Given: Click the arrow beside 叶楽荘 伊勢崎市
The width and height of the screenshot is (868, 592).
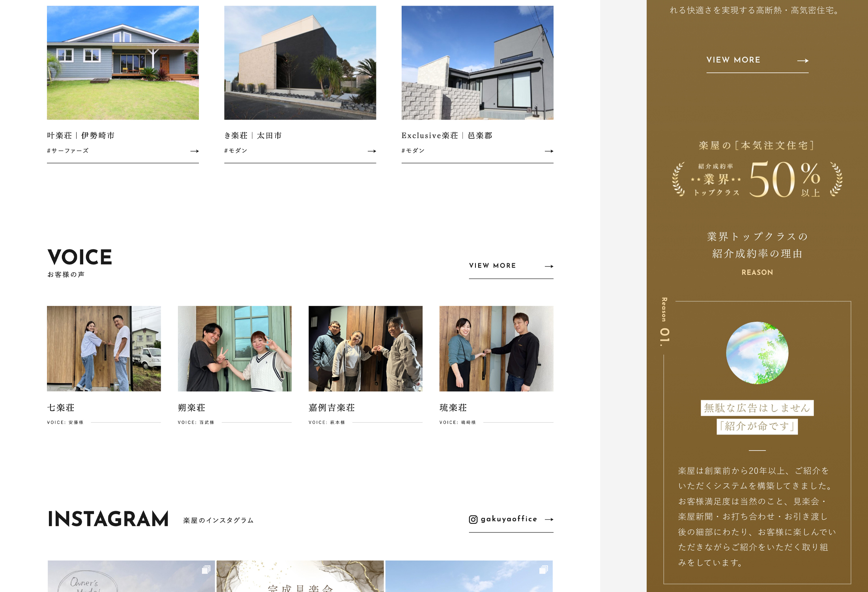Looking at the screenshot, I should point(194,151).
